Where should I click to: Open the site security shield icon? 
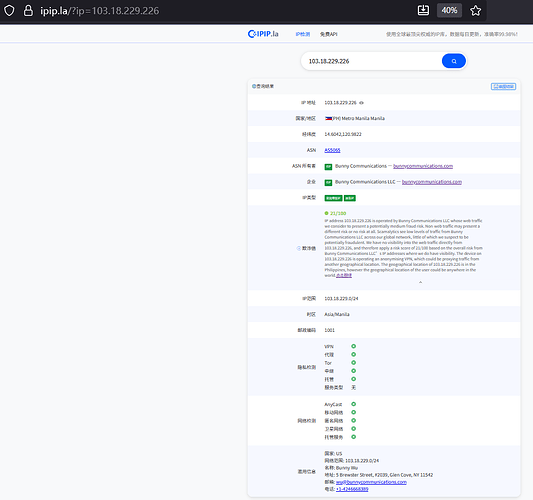(9, 11)
